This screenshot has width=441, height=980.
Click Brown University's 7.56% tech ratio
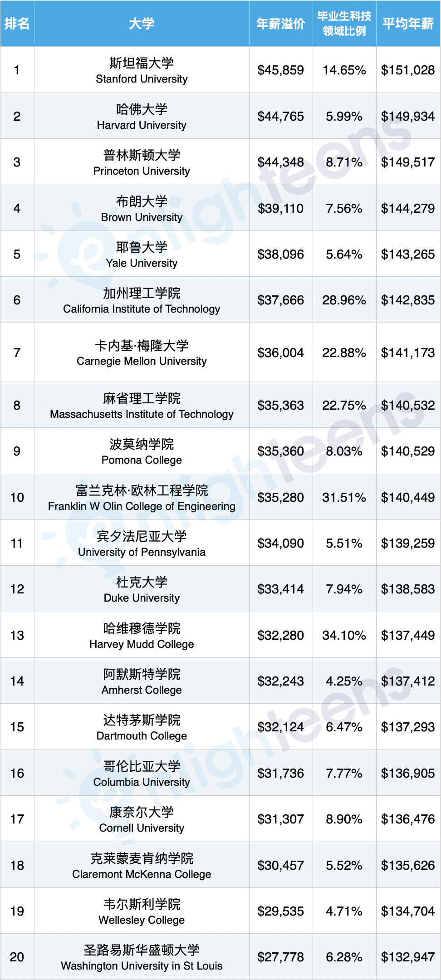344,209
